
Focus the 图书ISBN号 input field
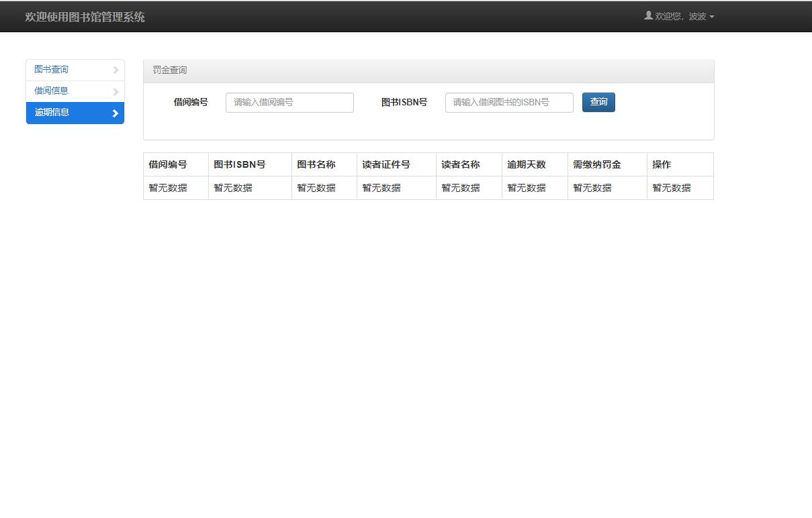coord(509,103)
